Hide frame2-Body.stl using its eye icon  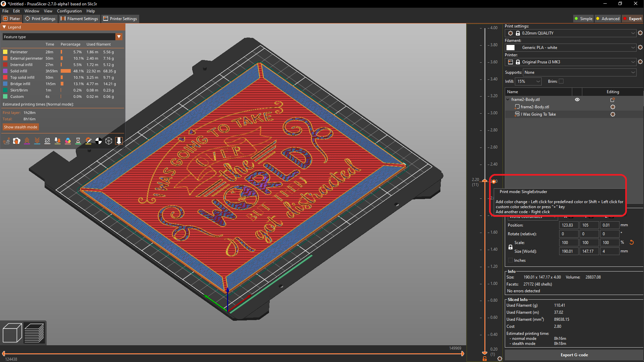click(577, 99)
